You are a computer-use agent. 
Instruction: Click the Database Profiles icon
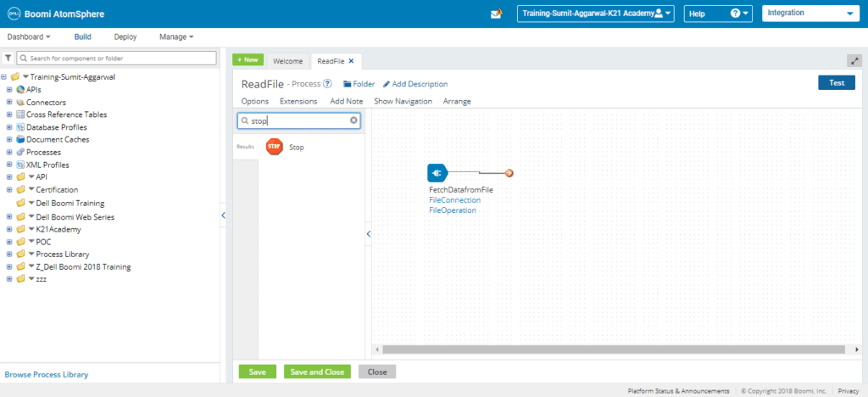pyautogui.click(x=20, y=127)
